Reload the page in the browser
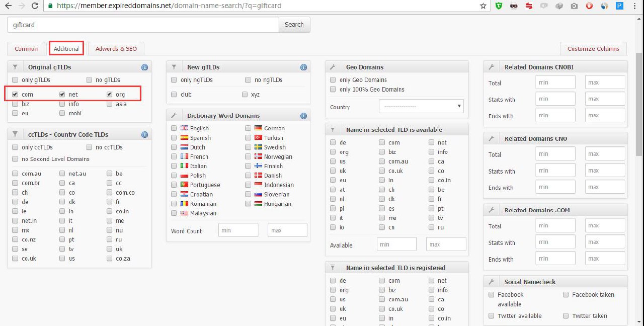The width and height of the screenshot is (644, 326). tap(35, 6)
